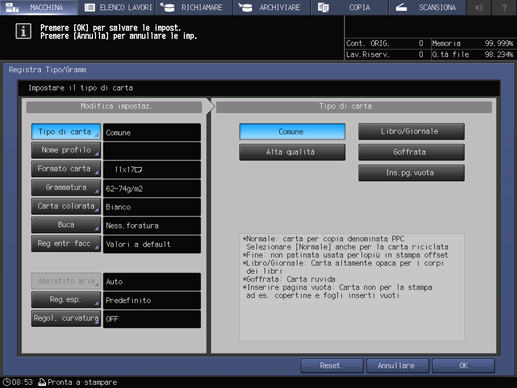Image resolution: width=517 pixels, height=388 pixels.
Task: Click the paper type description box
Action: point(352,287)
